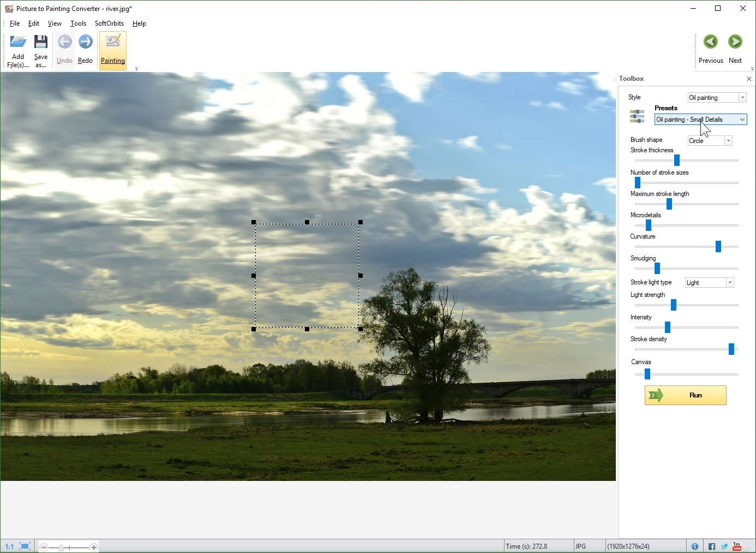
Task: Click the (1920x1276x24) dimensions text
Action: 628,546
